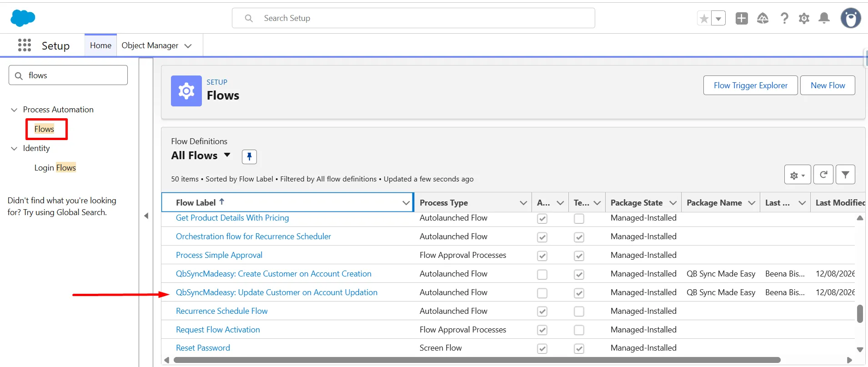Open the Global Actions plus icon
The image size is (868, 367).
pos(742,18)
